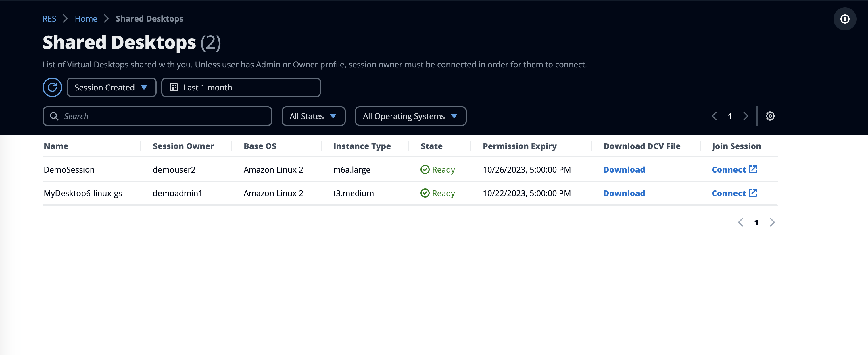This screenshot has height=355, width=868.
Task: Connect to MyDesktop6-linux-gs virtual desktop
Action: 735,193
